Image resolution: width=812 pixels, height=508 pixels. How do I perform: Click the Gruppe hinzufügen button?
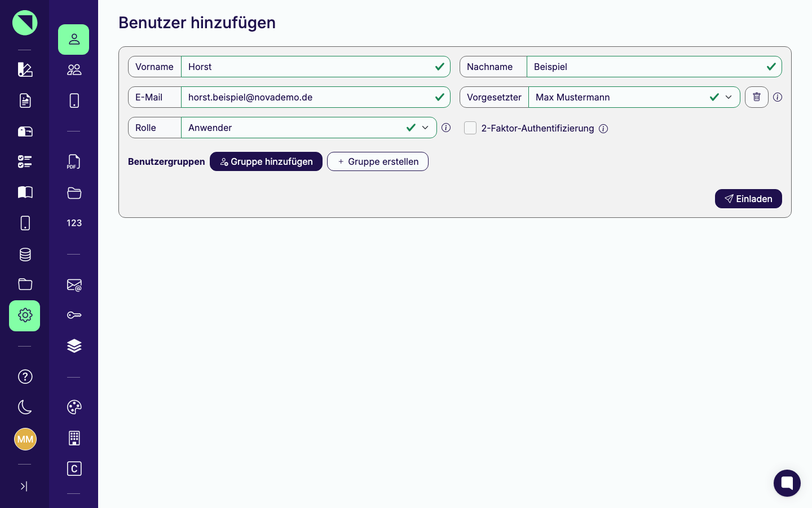266,161
